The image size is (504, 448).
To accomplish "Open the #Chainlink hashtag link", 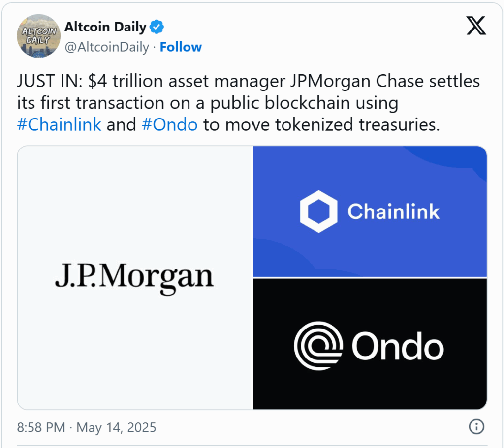I will (59, 124).
